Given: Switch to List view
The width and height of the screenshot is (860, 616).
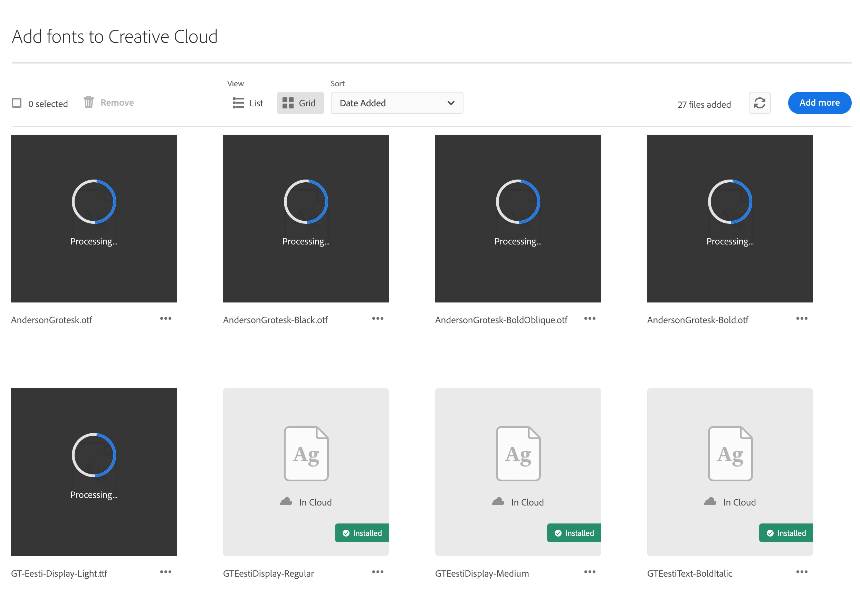Looking at the screenshot, I should (248, 103).
